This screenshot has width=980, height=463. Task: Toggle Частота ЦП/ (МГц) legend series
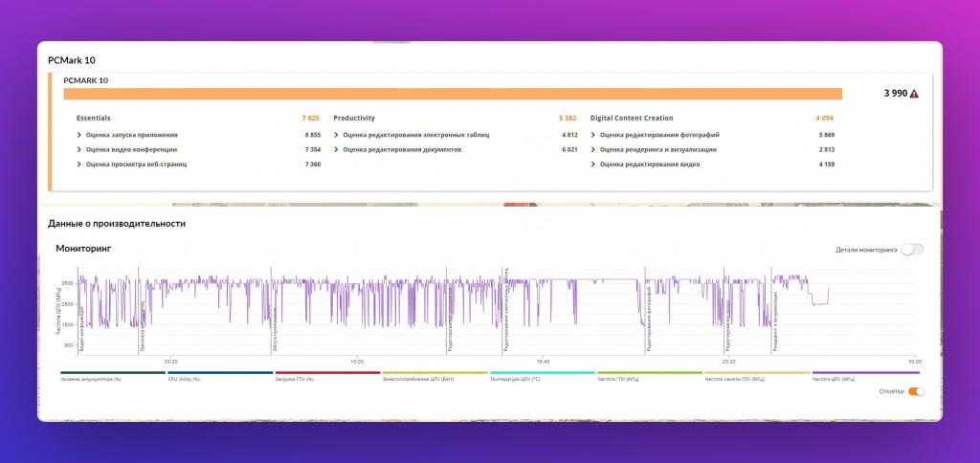[x=865, y=376]
